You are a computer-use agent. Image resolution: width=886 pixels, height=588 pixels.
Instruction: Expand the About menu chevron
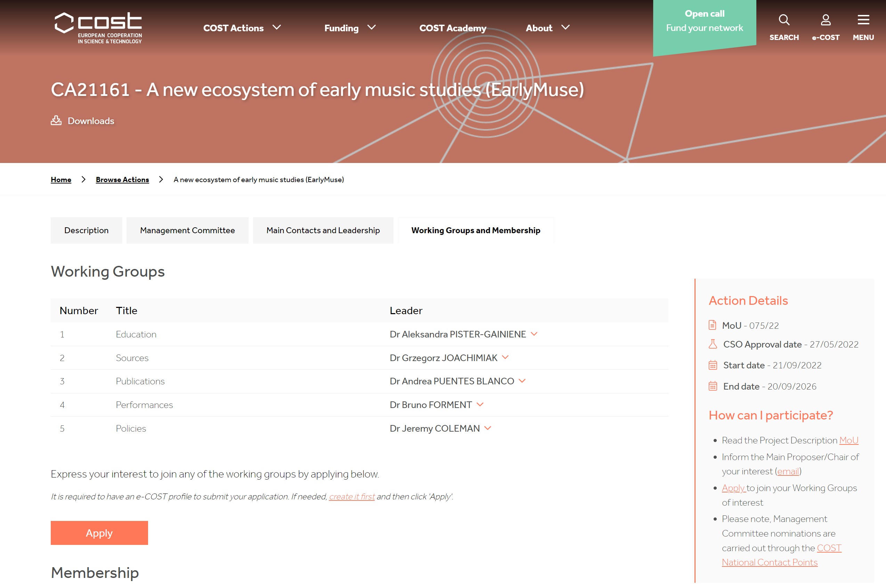tap(565, 27)
